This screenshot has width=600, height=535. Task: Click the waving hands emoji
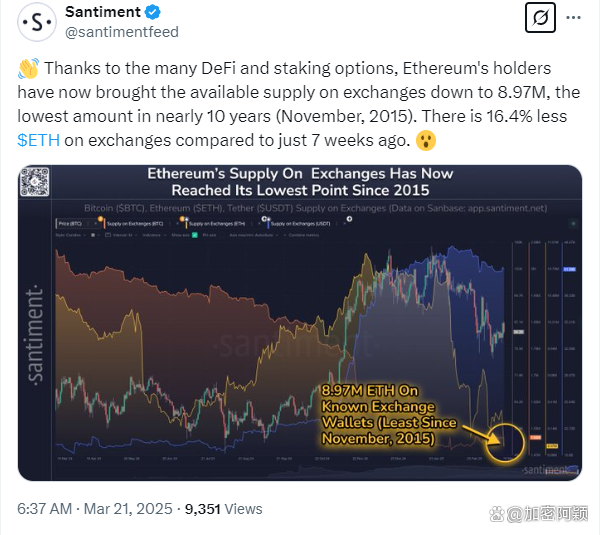pyautogui.click(x=28, y=69)
